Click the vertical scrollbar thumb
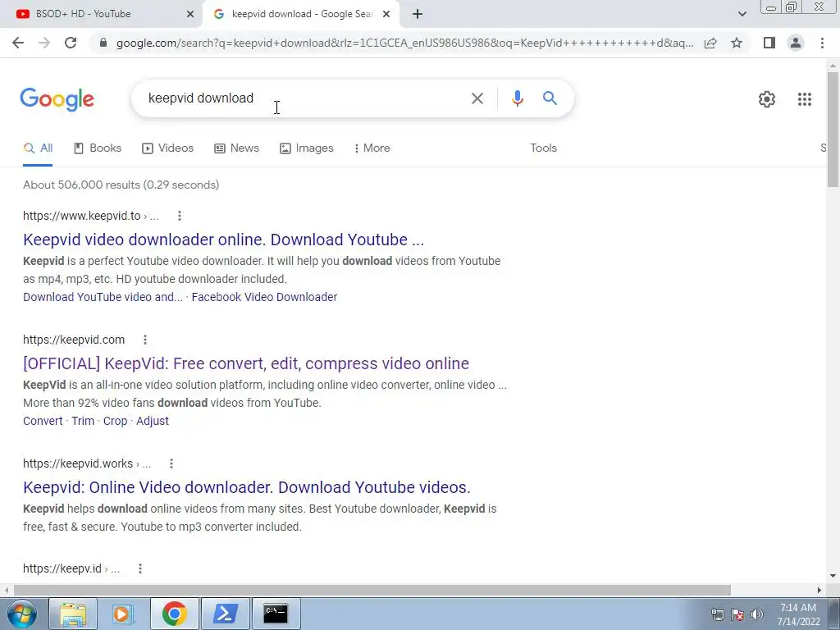840x630 pixels. pyautogui.click(x=833, y=129)
